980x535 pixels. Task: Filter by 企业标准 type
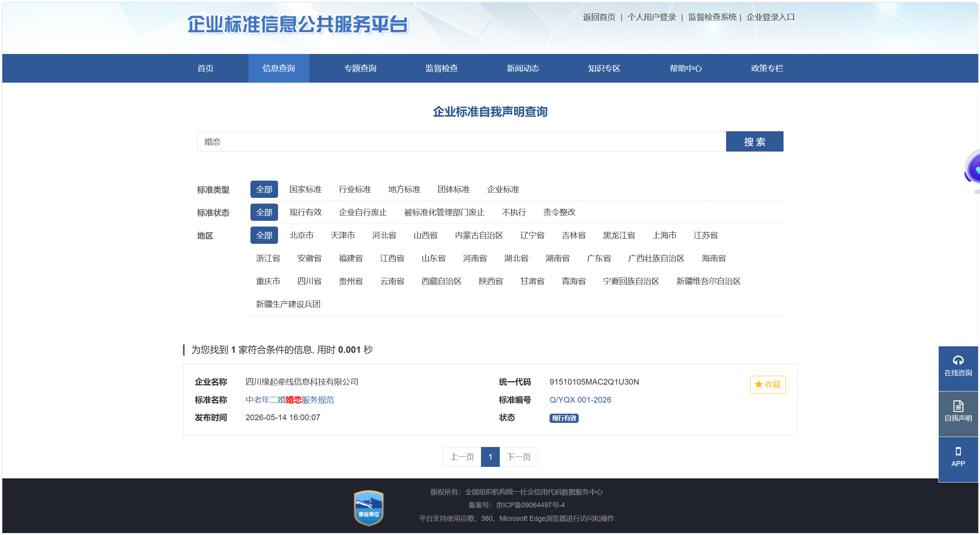503,189
